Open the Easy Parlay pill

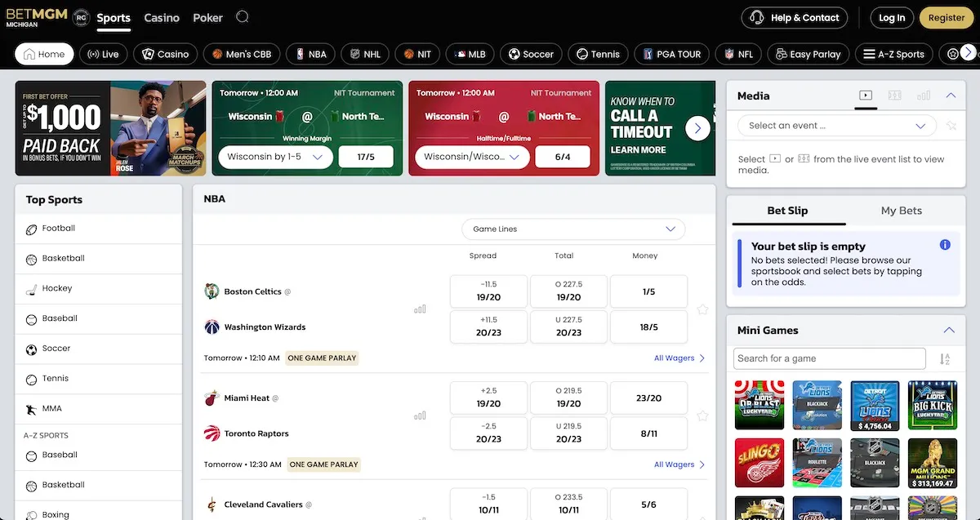808,54
